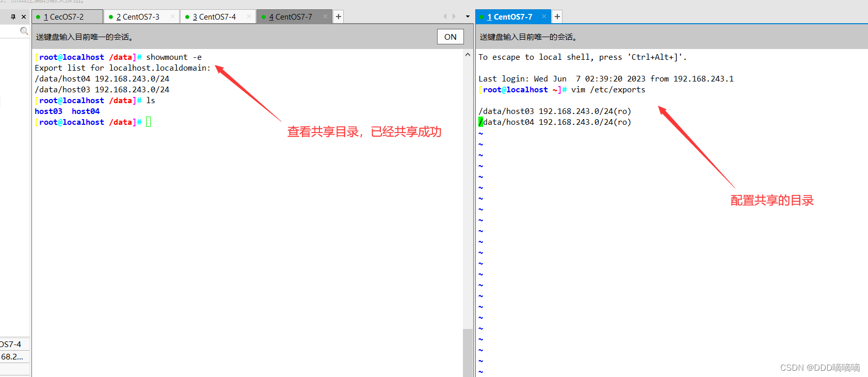Screen dimensions: 868x377
Task: Click the keyboard broadcast message in left pane
Action: pyautogui.click(x=85, y=37)
